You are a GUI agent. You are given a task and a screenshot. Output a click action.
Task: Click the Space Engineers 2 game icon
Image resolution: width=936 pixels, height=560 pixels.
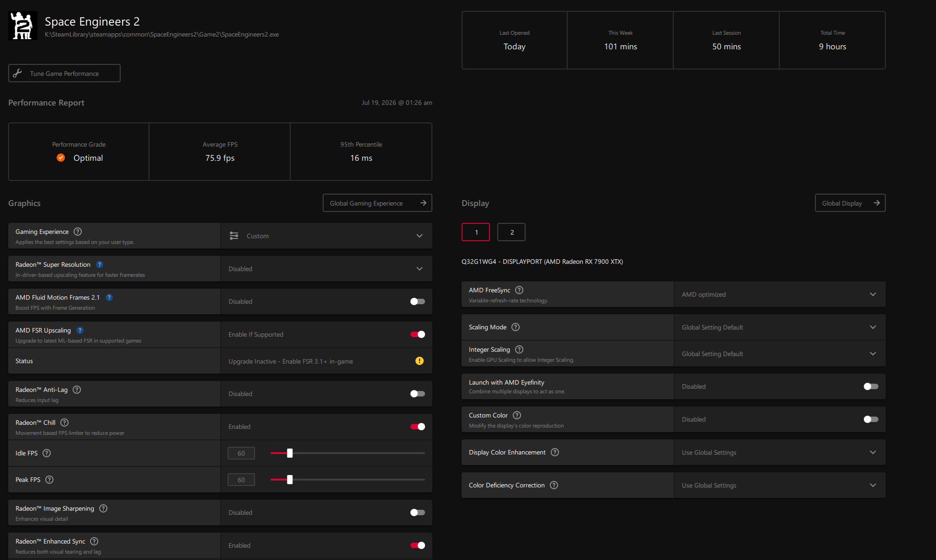pyautogui.click(x=23, y=26)
